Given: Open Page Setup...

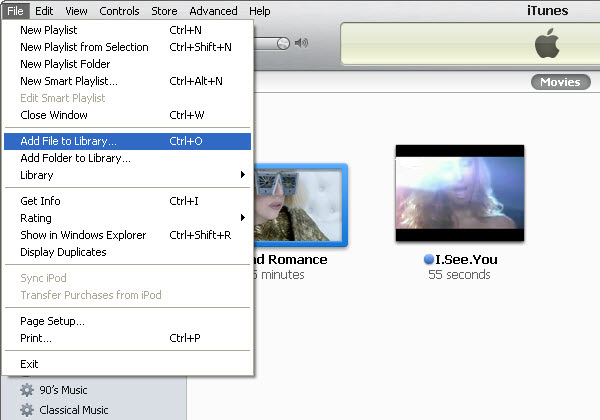Looking at the screenshot, I should [x=127, y=321].
